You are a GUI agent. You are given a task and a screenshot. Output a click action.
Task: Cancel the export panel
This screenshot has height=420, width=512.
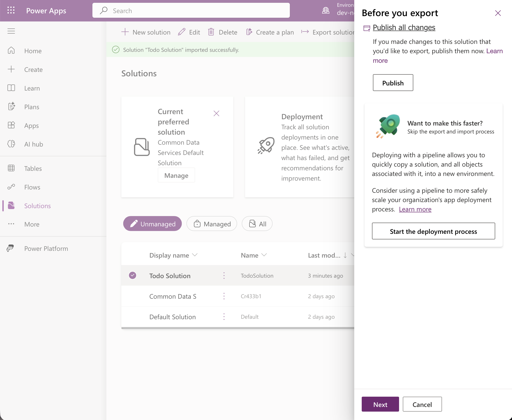coord(422,404)
